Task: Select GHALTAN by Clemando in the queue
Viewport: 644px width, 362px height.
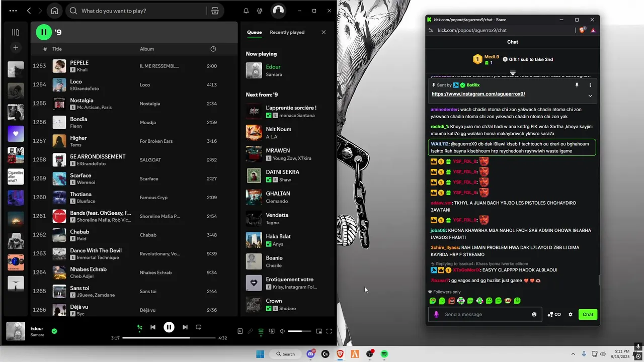Action: [289, 197]
